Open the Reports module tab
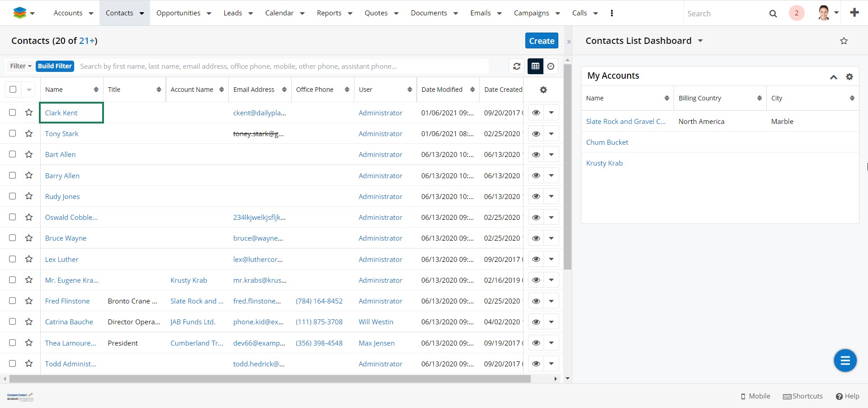 coord(329,13)
